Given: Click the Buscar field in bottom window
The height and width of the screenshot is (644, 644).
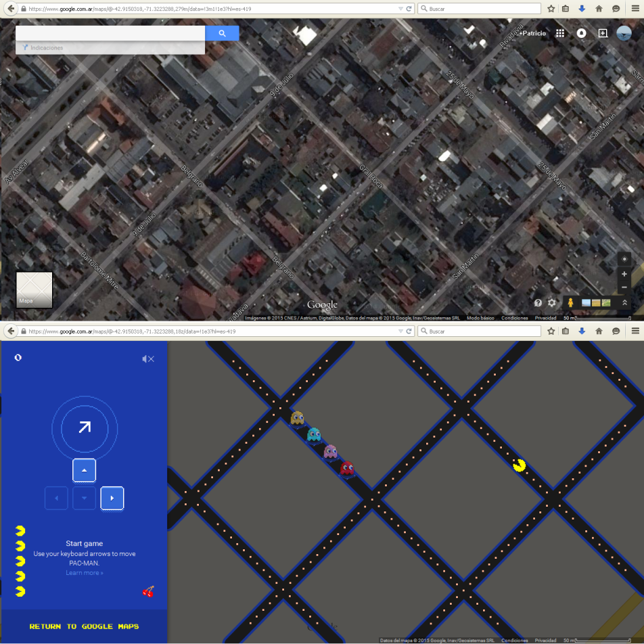Looking at the screenshot, I should click(x=480, y=331).
